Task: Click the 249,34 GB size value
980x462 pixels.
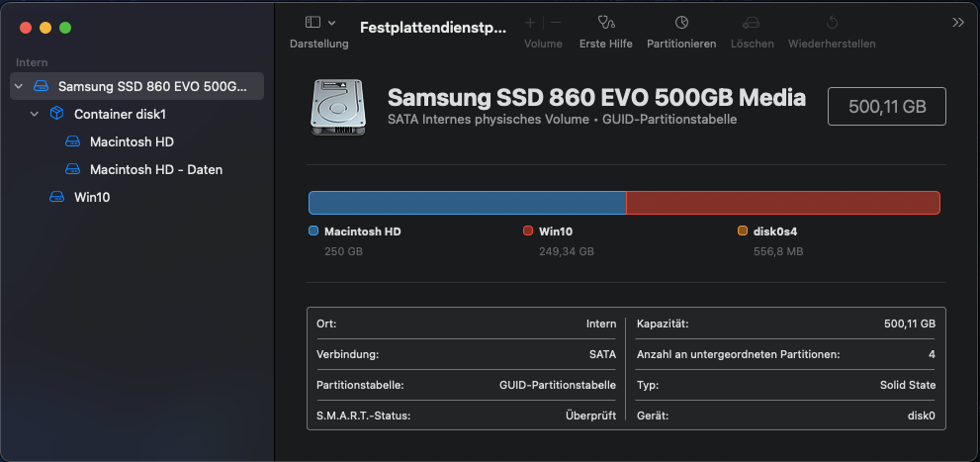Action: pyautogui.click(x=567, y=251)
